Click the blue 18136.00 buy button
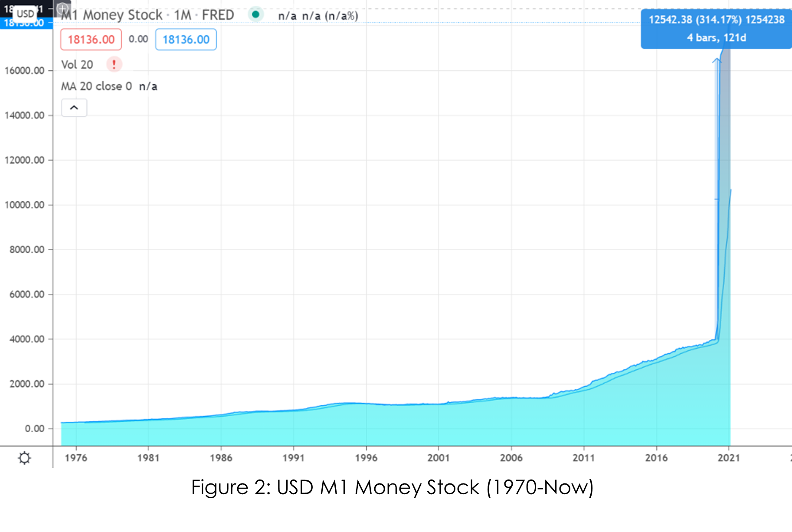Viewport: 792px width, 532px height. point(186,39)
